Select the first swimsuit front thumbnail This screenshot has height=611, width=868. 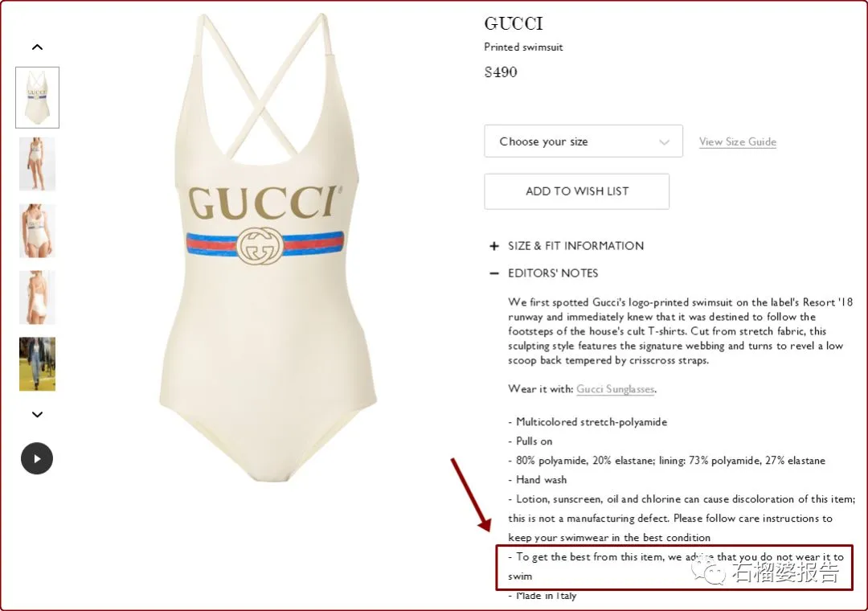pyautogui.click(x=37, y=97)
